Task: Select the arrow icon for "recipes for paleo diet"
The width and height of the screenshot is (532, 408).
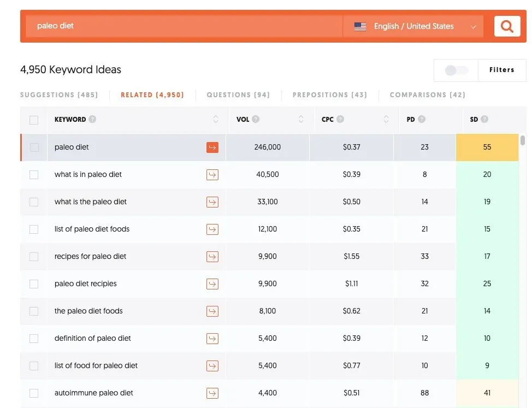Action: [212, 256]
